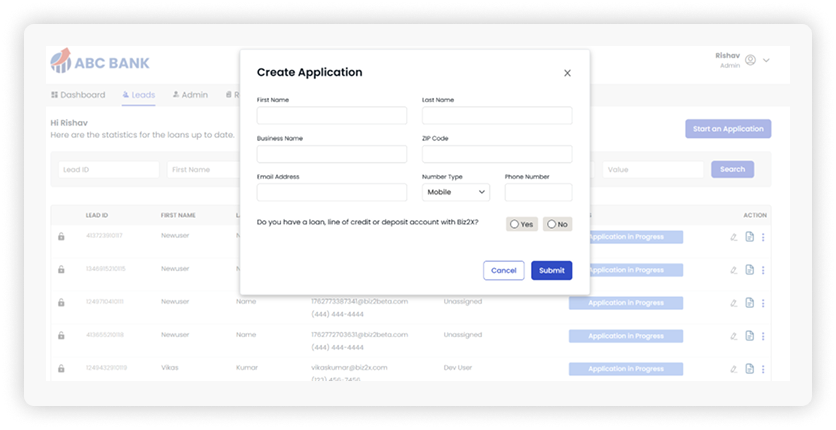Open the Number Type dropdown
836x430 pixels.
pyautogui.click(x=455, y=192)
